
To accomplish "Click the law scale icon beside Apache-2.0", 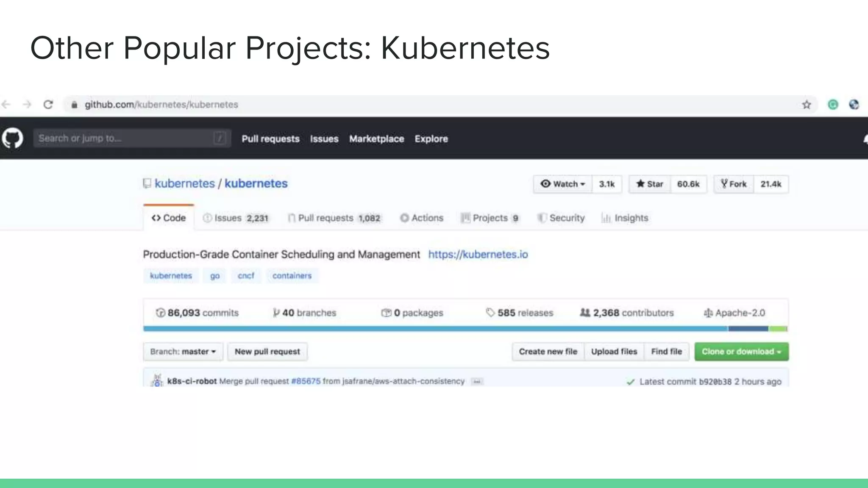I will click(708, 313).
